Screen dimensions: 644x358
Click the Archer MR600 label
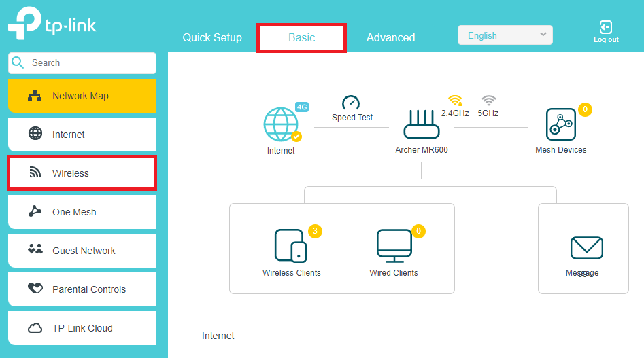[422, 149]
